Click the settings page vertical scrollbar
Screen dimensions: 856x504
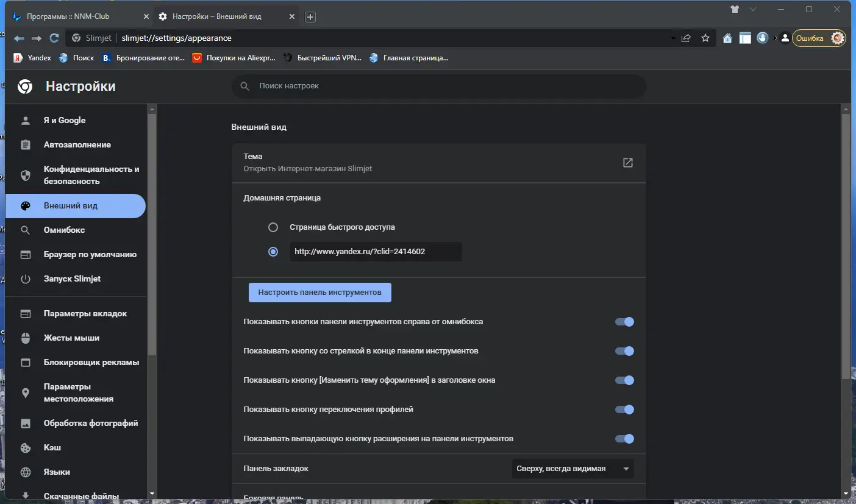pyautogui.click(x=845, y=246)
